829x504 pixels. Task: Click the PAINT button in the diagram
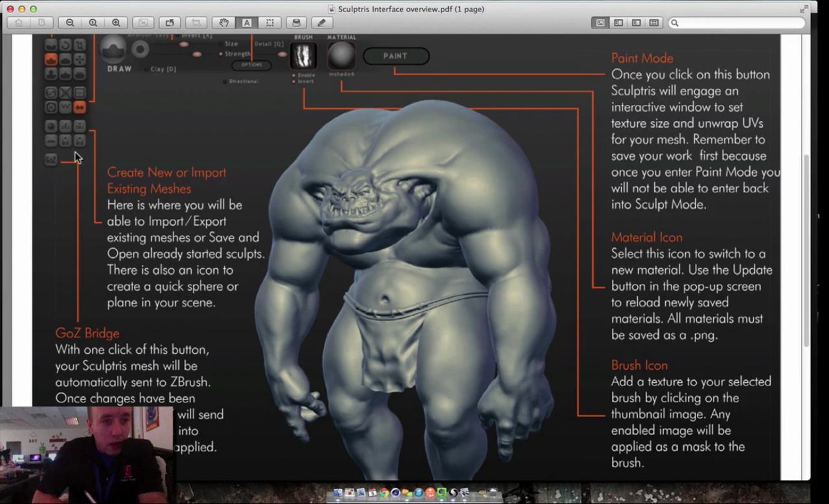pyautogui.click(x=396, y=56)
